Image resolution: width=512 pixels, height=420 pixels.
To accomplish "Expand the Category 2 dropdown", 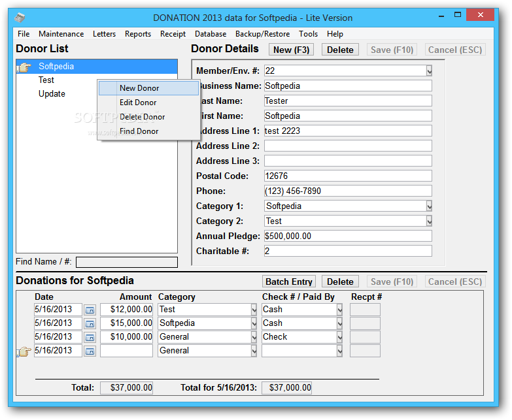I will point(429,221).
